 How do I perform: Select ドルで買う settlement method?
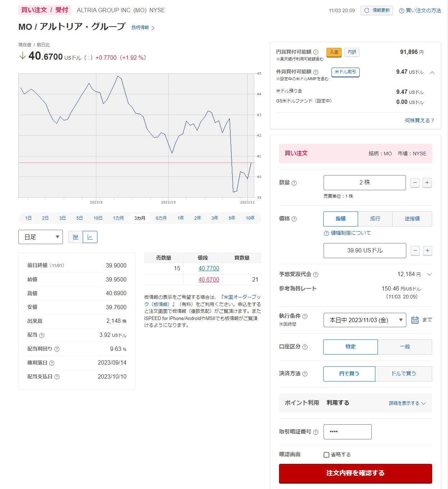click(x=403, y=374)
